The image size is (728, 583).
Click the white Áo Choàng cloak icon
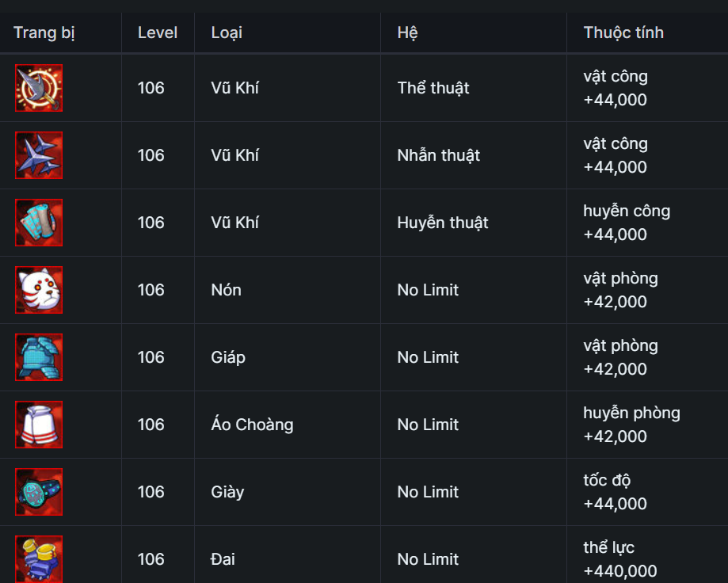click(39, 425)
